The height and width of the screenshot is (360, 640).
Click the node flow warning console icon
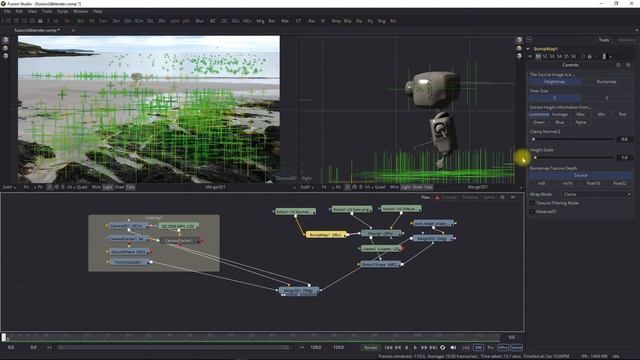437,197
